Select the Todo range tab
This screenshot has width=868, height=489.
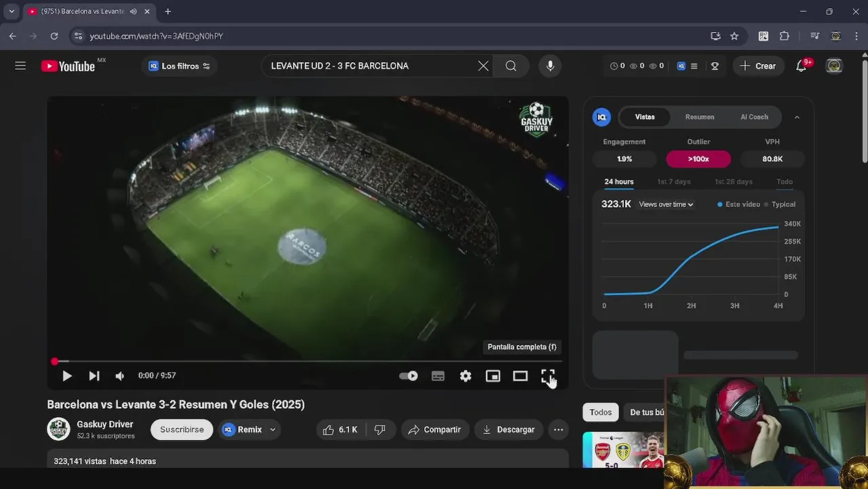click(785, 181)
